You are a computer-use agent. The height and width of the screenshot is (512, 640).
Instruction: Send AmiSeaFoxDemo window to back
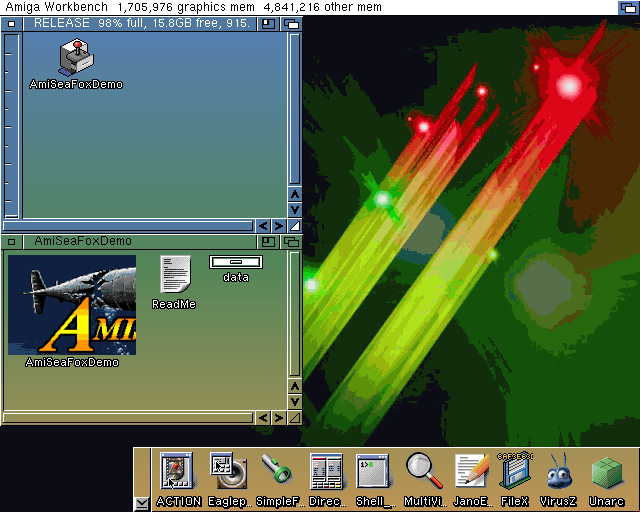(292, 242)
